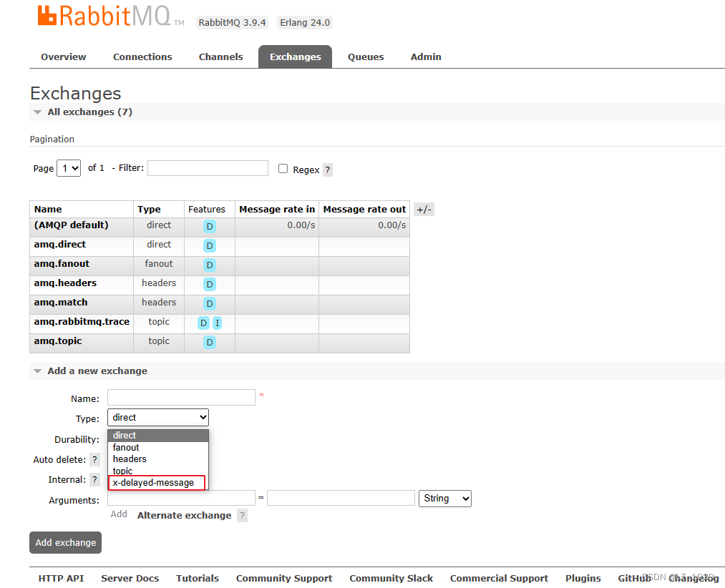The width and height of the screenshot is (725, 588).
Task: Focus the exchange filter text field
Action: 208,168
